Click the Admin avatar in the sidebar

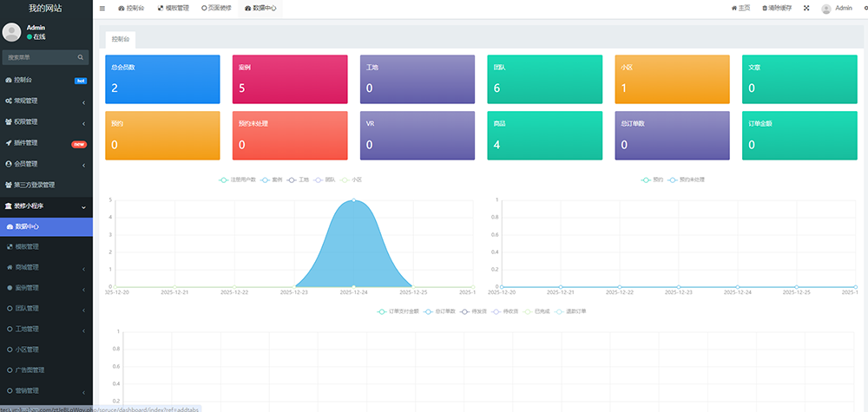point(12,32)
